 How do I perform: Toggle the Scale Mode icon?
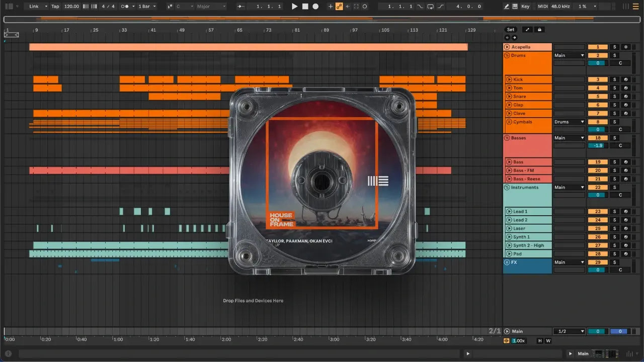pos(169,7)
